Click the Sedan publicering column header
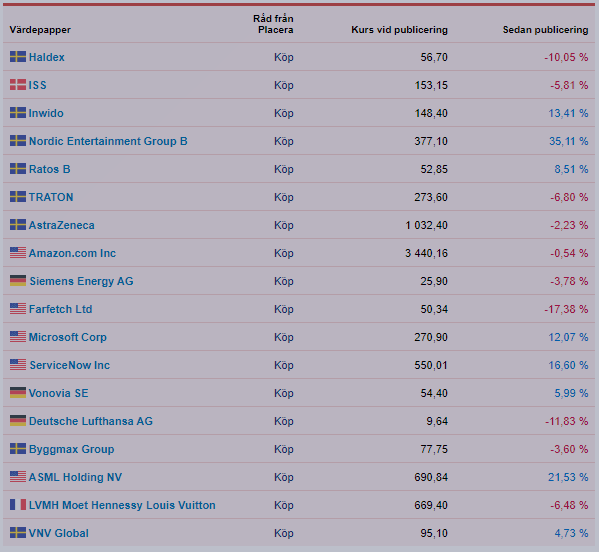The height and width of the screenshot is (552, 599). point(545,30)
